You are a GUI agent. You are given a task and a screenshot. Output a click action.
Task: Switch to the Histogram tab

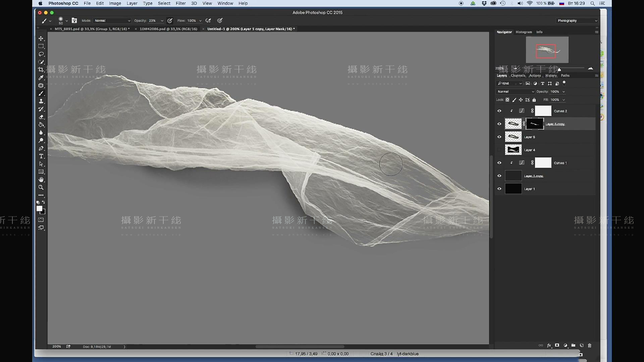point(524,32)
